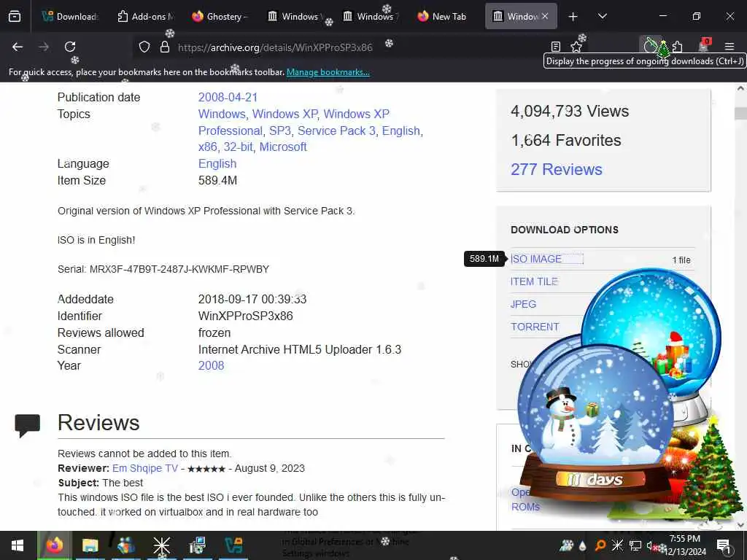Open Firefox View in the tab strip
Screen dimensions: 747x560
15,17
